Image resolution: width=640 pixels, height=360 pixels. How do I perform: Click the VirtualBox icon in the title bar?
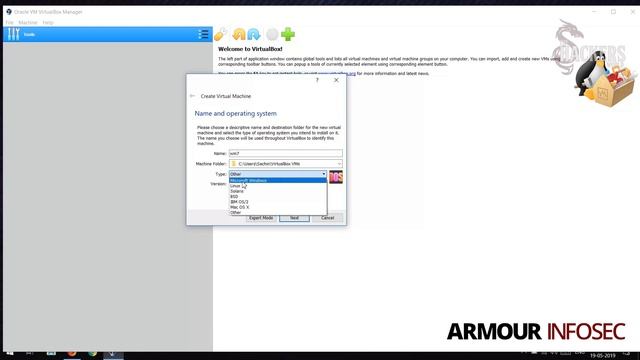pos(9,12)
